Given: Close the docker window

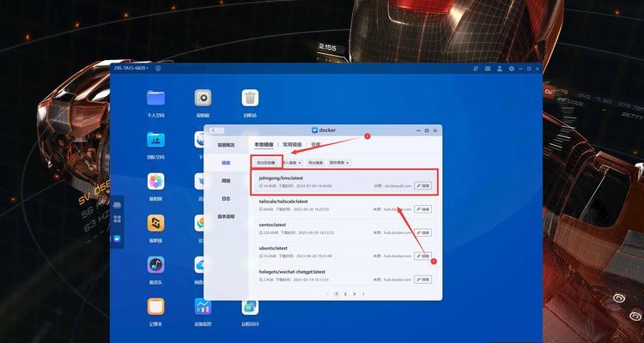Looking at the screenshot, I should click(435, 130).
